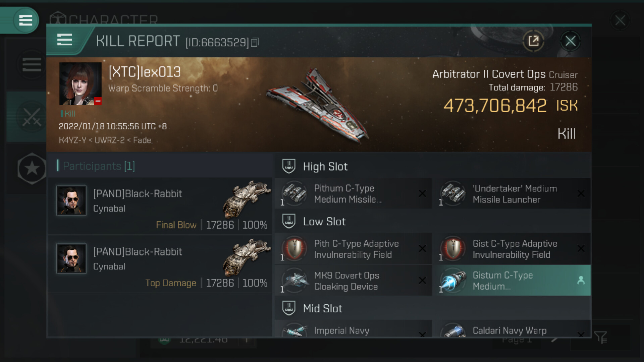Open the star badge sidebar icon
Image resolution: width=644 pixels, height=362 pixels.
[32, 168]
